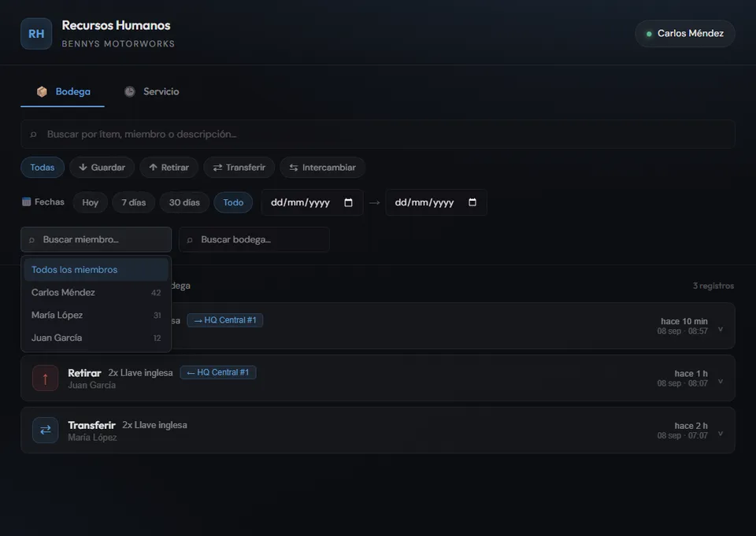The width and height of the screenshot is (756, 536).
Task: Click the blue Transferir arrows icon
Action: click(46, 430)
